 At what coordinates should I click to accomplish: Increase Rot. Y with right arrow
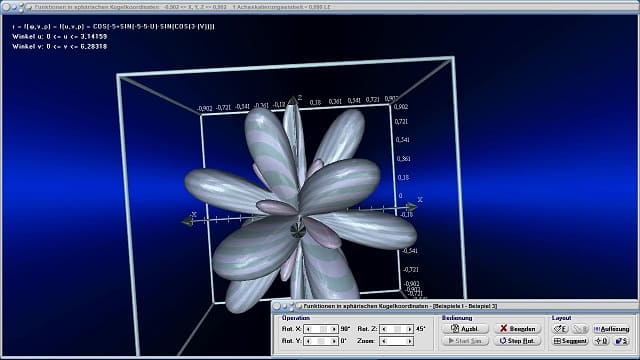point(334,341)
